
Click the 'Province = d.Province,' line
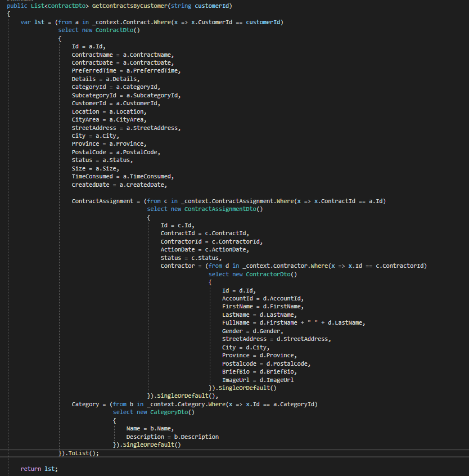coord(260,356)
